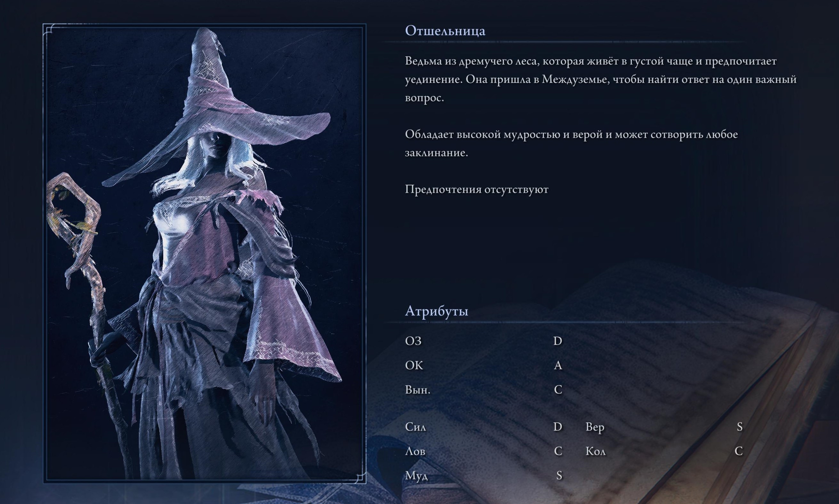Viewport: 839px width, 504px height.
Task: Select the ОК attribute label
Action: click(414, 365)
